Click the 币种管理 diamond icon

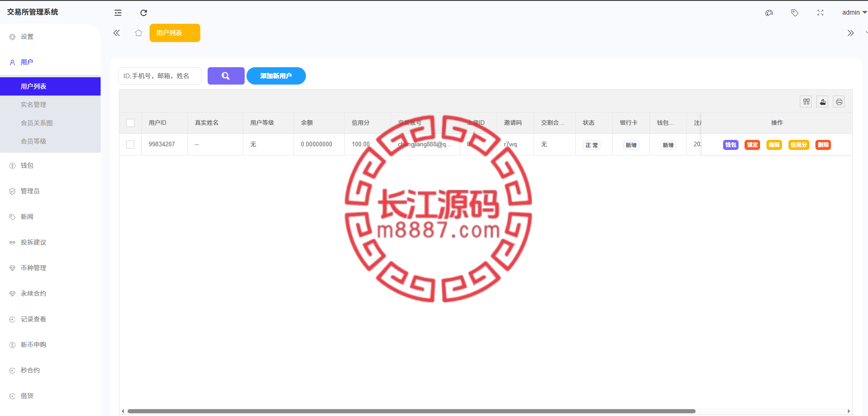coord(12,268)
